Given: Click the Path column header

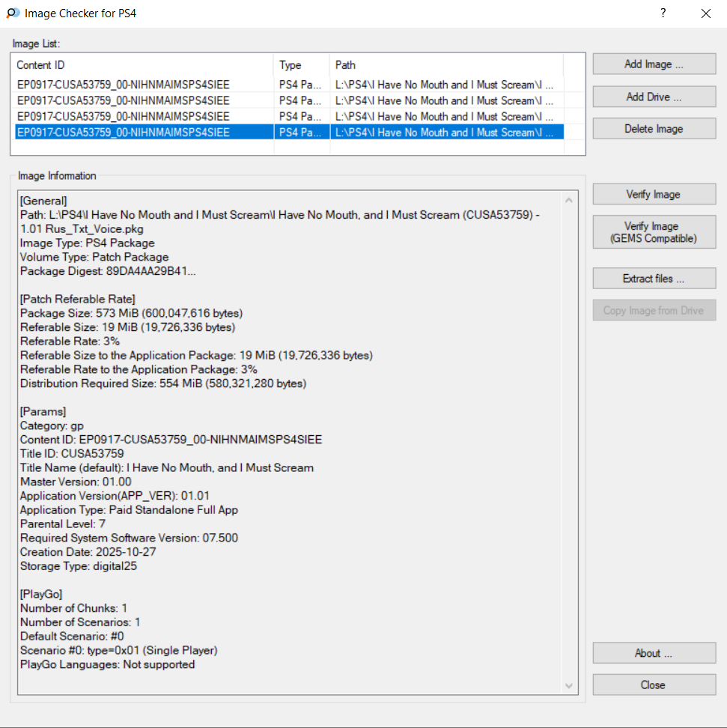Looking at the screenshot, I should coord(445,65).
